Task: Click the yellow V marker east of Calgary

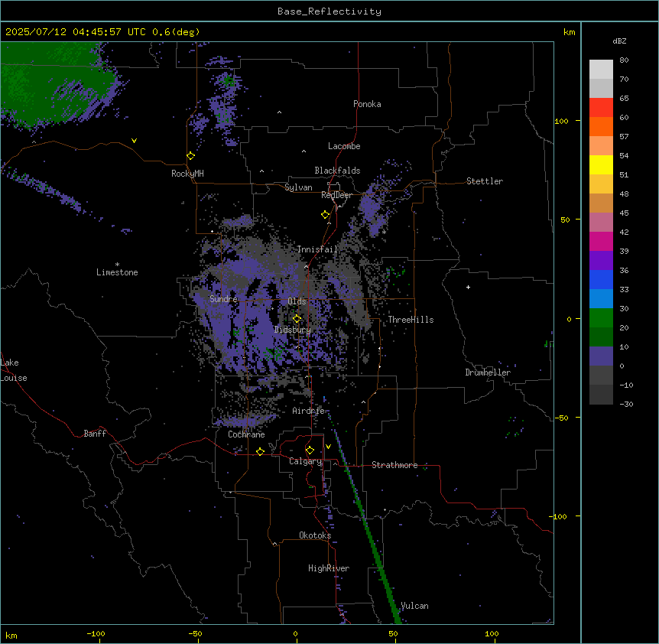Action: (328, 447)
